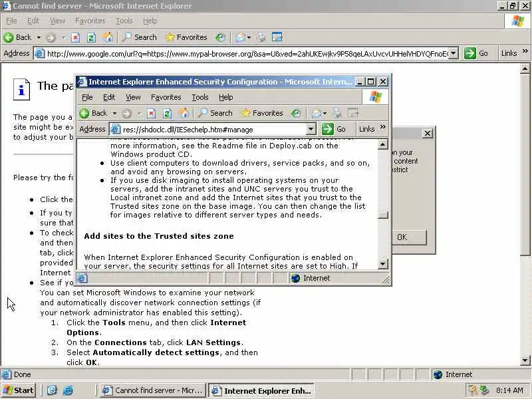The image size is (532, 399).
Task: Click Home icon in Cannot find server window
Action: pyautogui.click(x=108, y=37)
